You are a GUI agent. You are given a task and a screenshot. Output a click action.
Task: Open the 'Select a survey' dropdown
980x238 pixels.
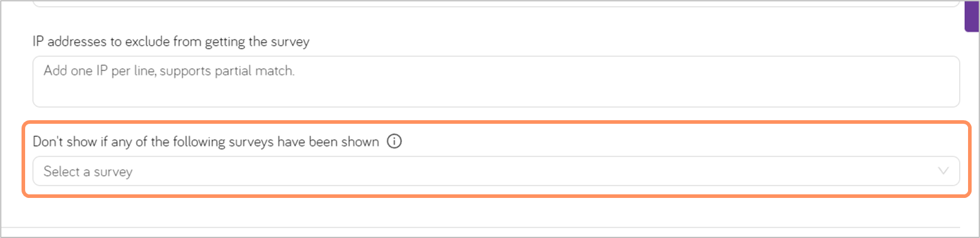[x=496, y=171]
